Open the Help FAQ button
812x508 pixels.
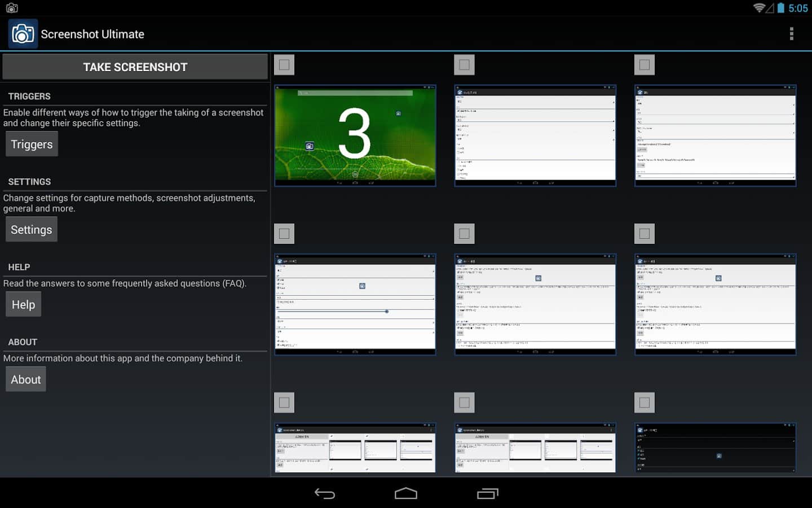click(x=23, y=305)
